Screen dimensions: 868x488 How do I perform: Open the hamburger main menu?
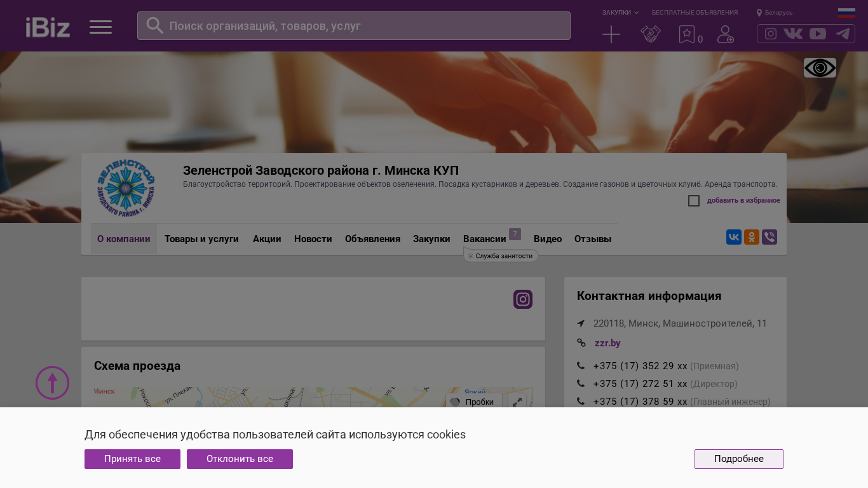pos(100,27)
